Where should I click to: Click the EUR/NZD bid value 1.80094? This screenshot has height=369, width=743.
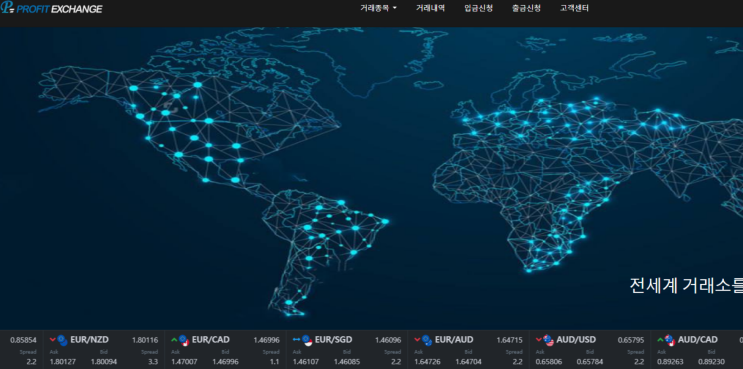point(104,362)
